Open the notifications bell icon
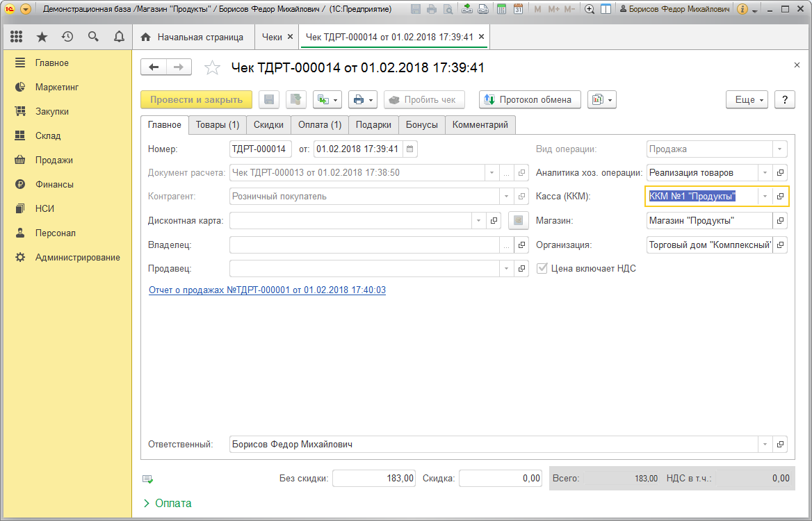This screenshot has height=521, width=812. (119, 37)
